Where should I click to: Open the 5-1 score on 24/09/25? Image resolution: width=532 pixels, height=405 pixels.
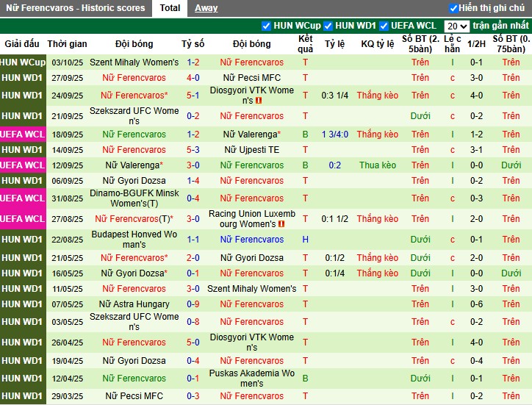[x=193, y=96]
